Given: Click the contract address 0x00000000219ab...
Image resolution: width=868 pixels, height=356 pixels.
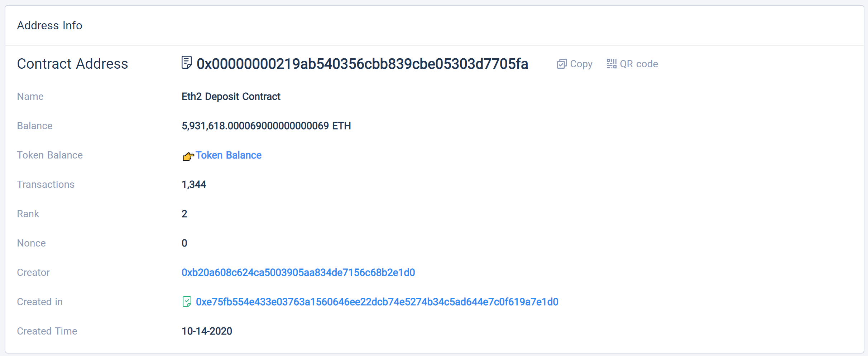Looking at the screenshot, I should [x=362, y=64].
